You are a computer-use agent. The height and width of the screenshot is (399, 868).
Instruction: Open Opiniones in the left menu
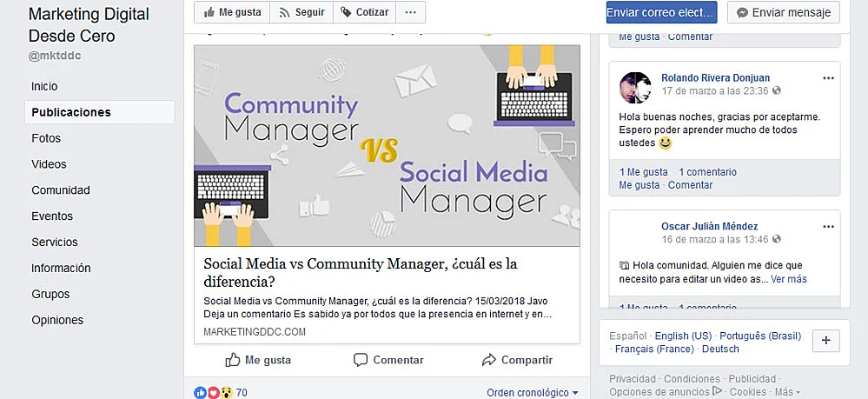click(57, 320)
